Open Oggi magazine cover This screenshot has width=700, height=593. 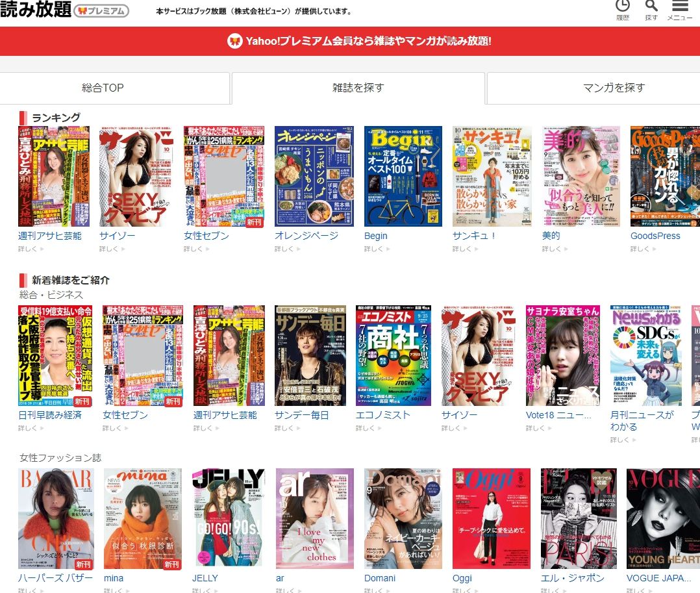coord(492,519)
